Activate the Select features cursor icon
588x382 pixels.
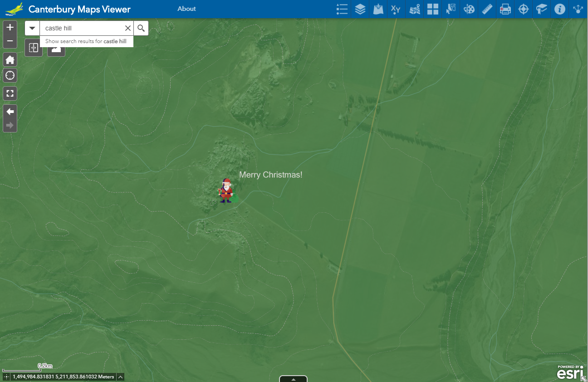[451, 9]
